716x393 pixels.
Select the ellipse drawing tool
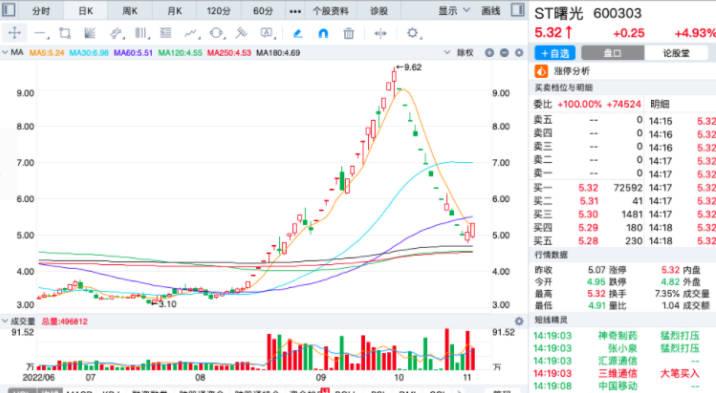tap(216, 33)
